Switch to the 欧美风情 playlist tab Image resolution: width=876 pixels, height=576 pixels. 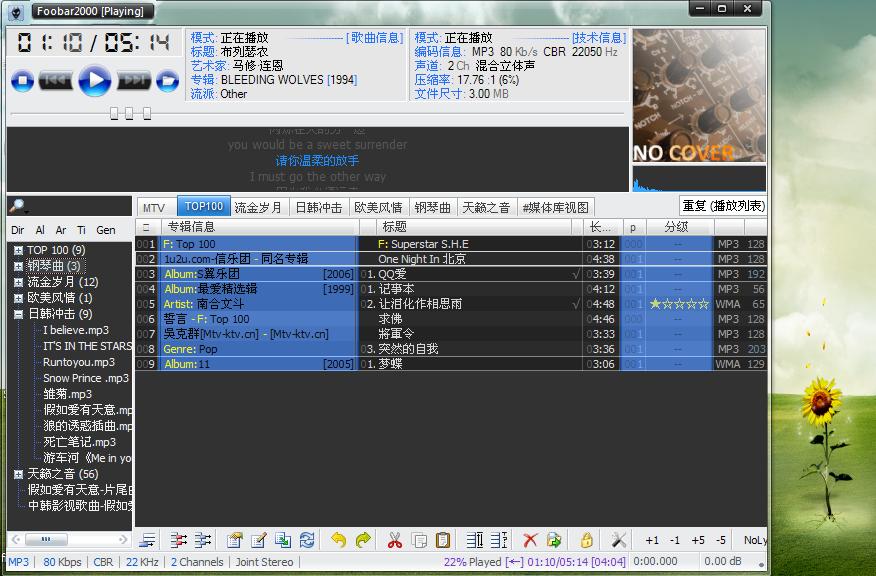coord(378,207)
